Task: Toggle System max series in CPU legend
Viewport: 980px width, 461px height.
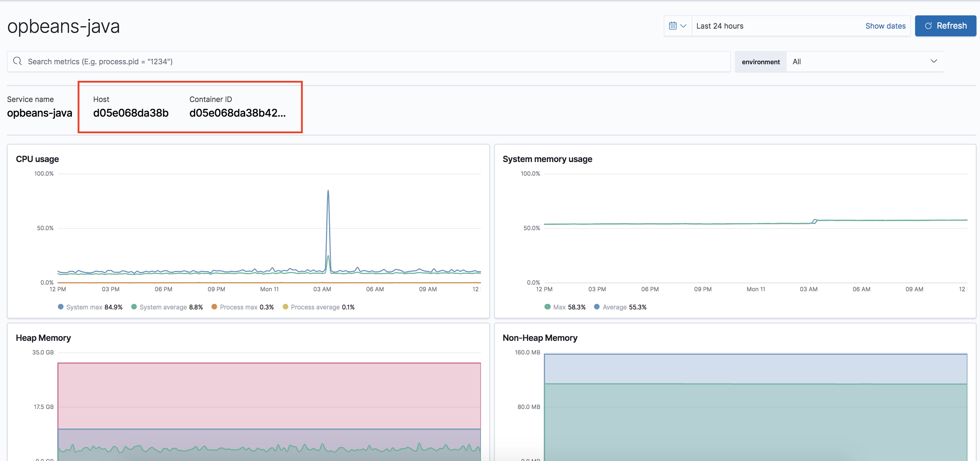Action: point(90,307)
